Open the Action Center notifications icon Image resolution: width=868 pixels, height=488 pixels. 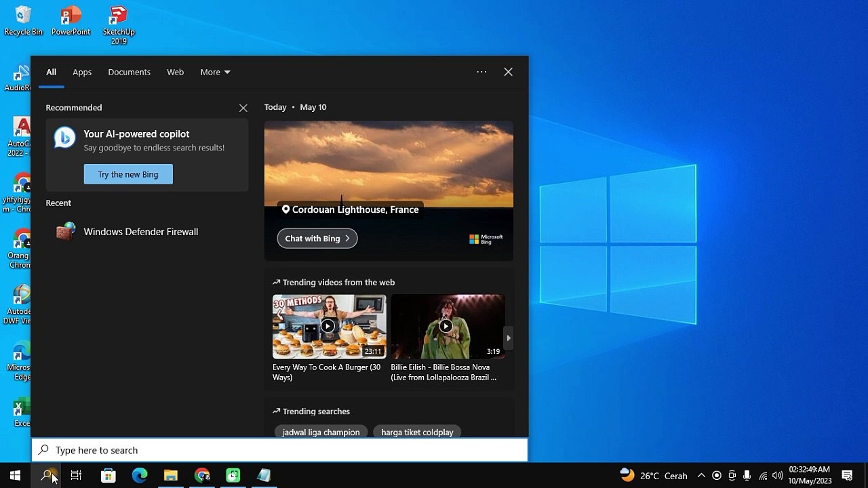tap(847, 475)
